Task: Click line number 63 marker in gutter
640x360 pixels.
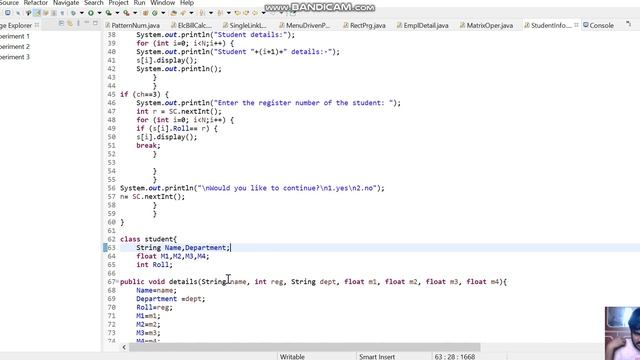Action: [111, 248]
